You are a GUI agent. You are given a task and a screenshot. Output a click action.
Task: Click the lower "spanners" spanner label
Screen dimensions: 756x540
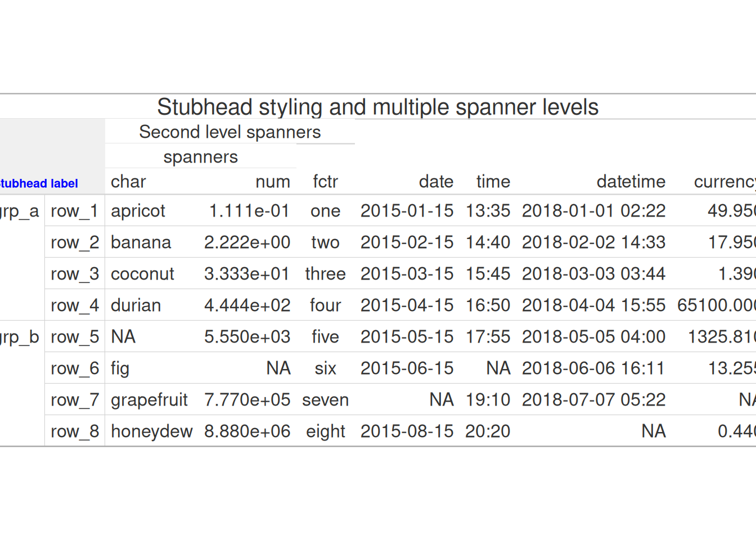[200, 157]
